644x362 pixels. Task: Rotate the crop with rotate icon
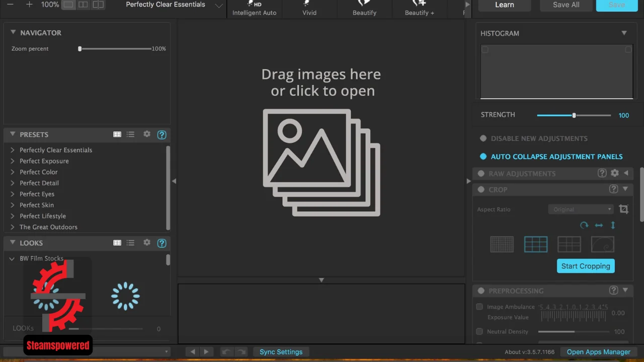pyautogui.click(x=584, y=225)
